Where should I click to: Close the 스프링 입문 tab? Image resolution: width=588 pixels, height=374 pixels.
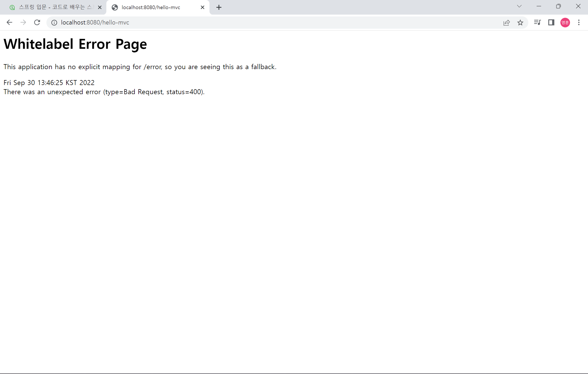100,7
